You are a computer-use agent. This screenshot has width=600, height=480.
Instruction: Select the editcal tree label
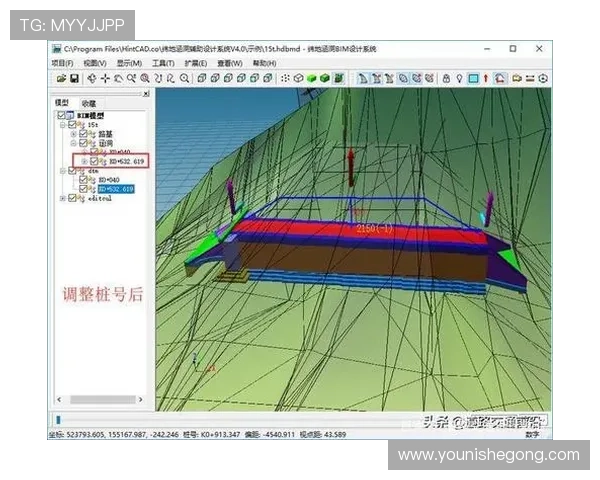(x=100, y=198)
